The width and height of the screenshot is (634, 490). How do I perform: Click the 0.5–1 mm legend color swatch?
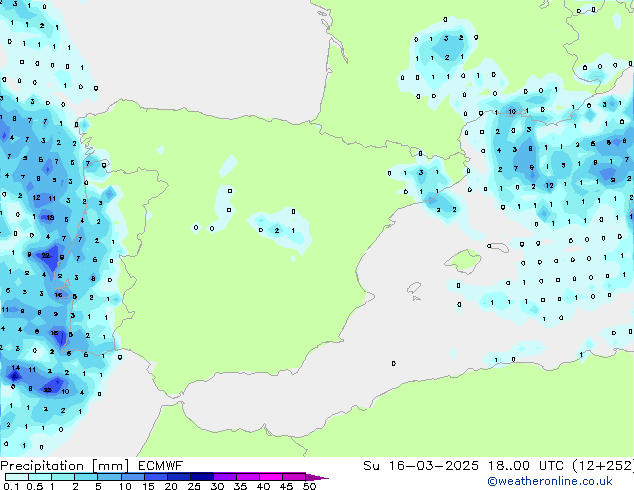click(40, 477)
